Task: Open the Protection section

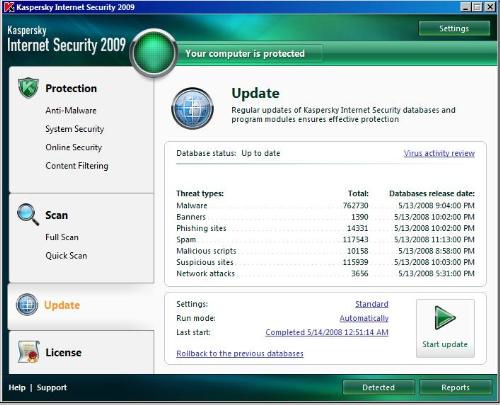Action: [71, 88]
